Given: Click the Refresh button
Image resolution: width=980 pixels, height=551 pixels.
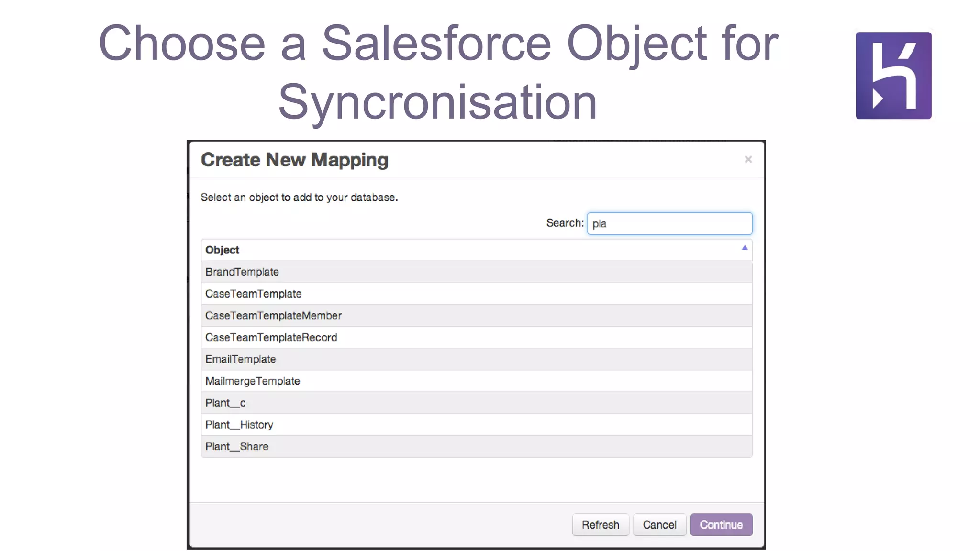Looking at the screenshot, I should [x=601, y=525].
